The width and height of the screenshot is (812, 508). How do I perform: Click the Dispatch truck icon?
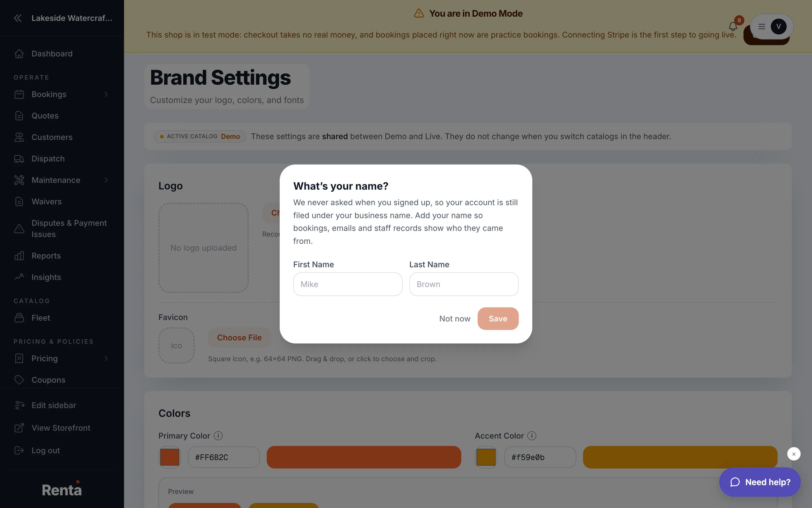pyautogui.click(x=19, y=159)
